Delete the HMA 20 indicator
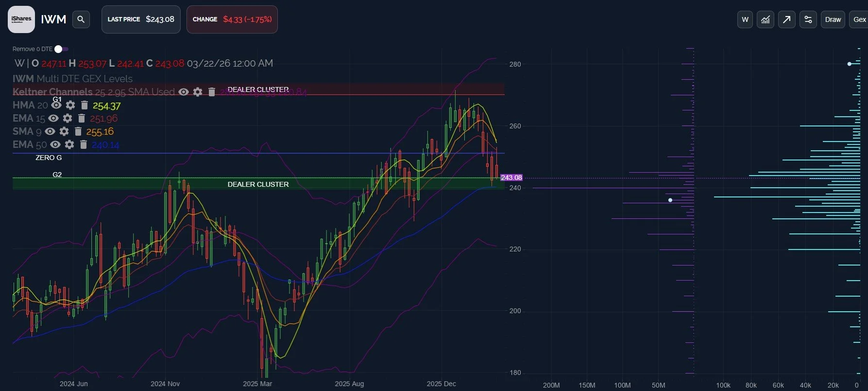Viewport: 868px width, 391px height. [85, 105]
